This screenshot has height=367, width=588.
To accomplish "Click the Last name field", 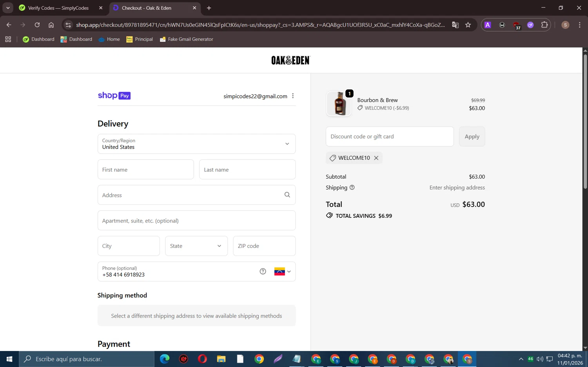I will (x=247, y=170).
